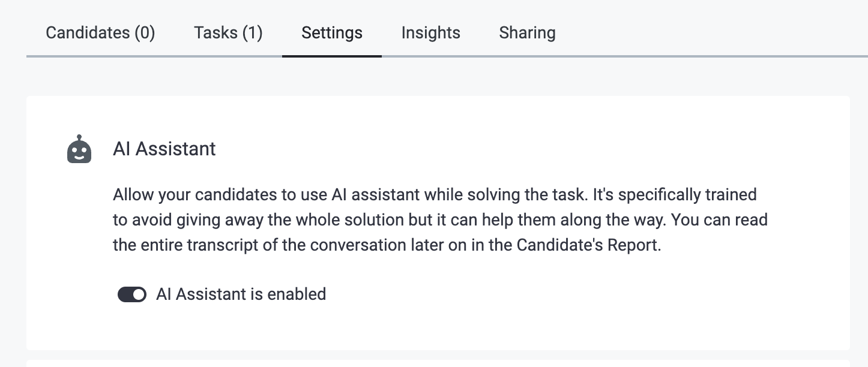Open the Sharing tab

point(526,32)
